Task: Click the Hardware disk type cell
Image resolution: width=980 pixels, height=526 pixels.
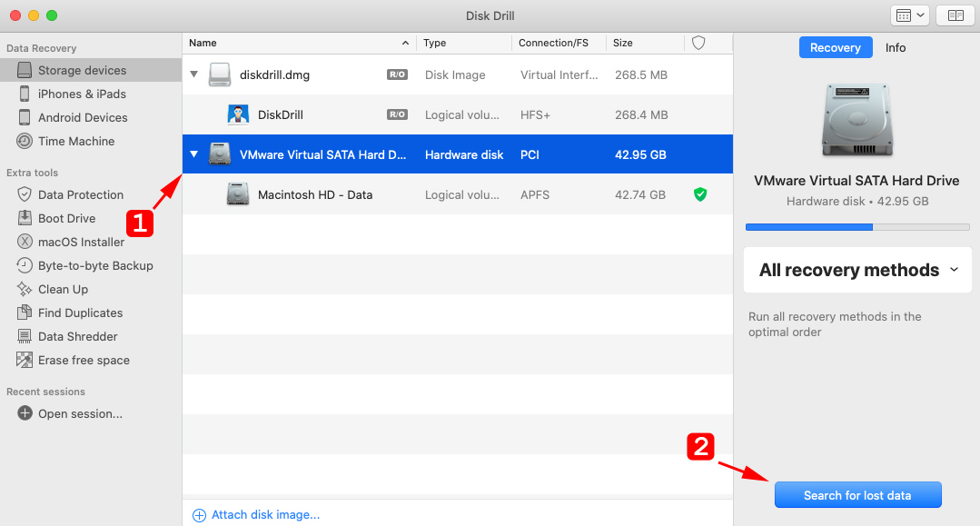Action: (x=464, y=154)
